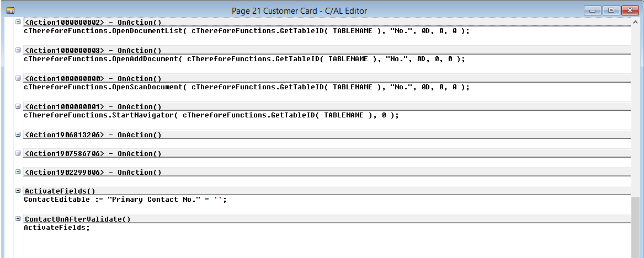644x258 pixels.
Task: Place cursor in the OpenDocumentList code line
Action: click(x=246, y=31)
